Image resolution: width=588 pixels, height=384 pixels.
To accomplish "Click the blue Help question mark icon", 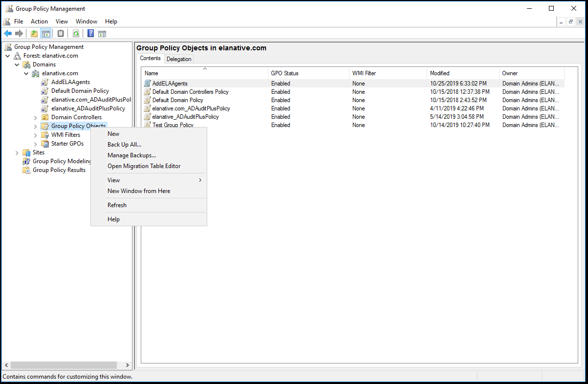I will 91,34.
